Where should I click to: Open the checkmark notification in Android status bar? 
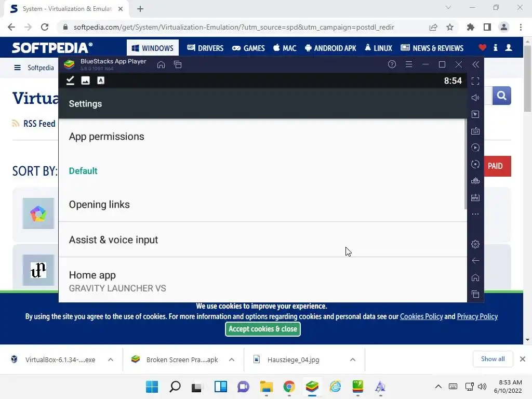tap(70, 81)
